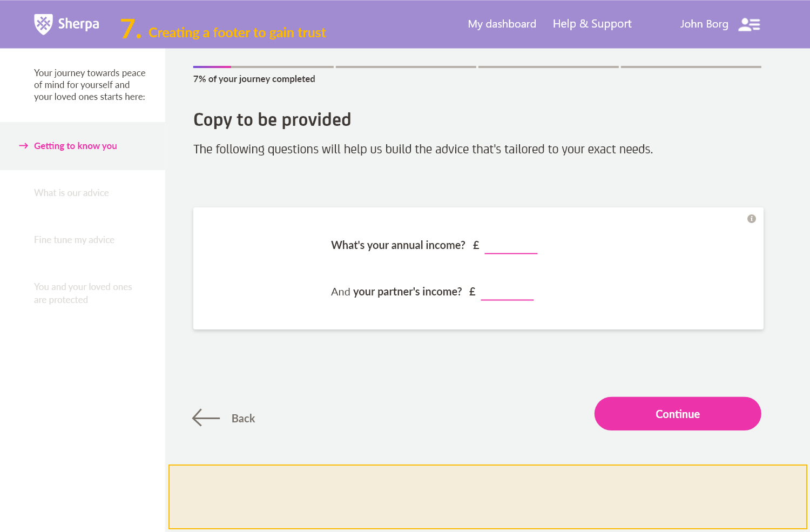
Task: Click the partner's income input field
Action: [507, 292]
